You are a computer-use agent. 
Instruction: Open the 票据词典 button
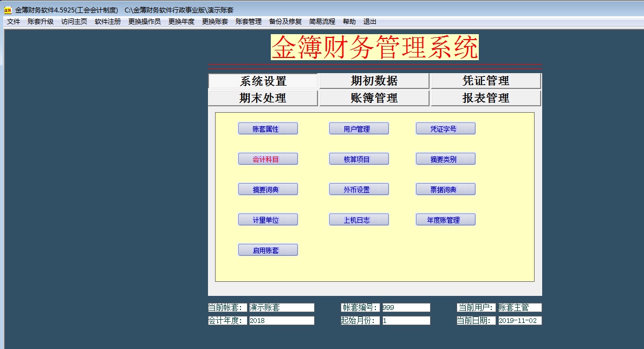[x=446, y=190]
